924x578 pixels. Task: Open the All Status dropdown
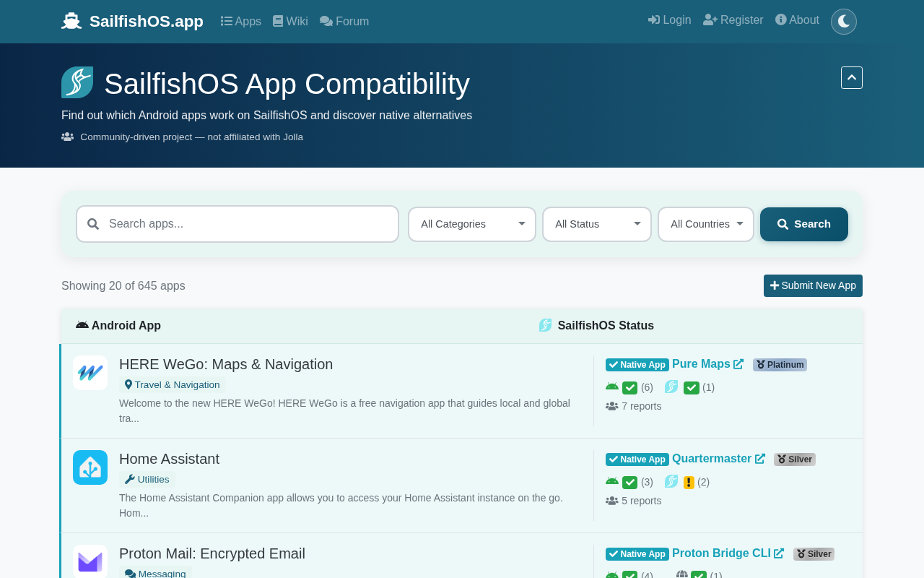(597, 224)
